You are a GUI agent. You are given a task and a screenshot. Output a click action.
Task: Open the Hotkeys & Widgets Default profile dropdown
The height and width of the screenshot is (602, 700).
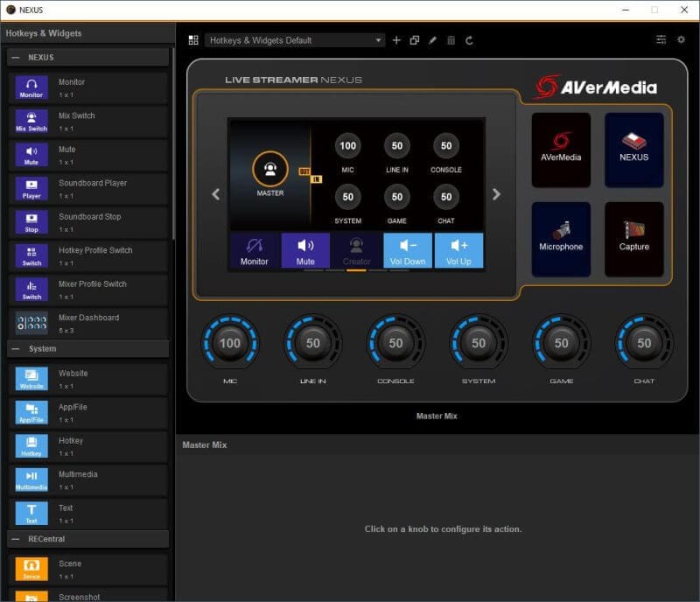point(295,39)
